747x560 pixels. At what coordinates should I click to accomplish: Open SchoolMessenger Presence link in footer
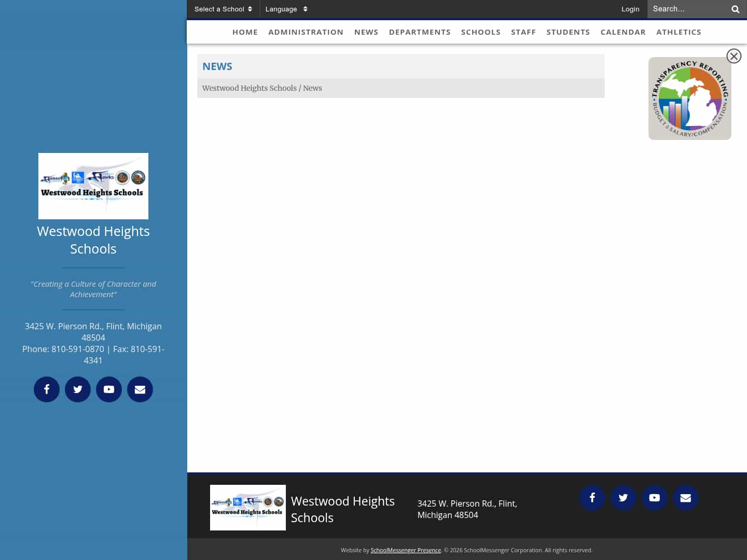pos(406,550)
